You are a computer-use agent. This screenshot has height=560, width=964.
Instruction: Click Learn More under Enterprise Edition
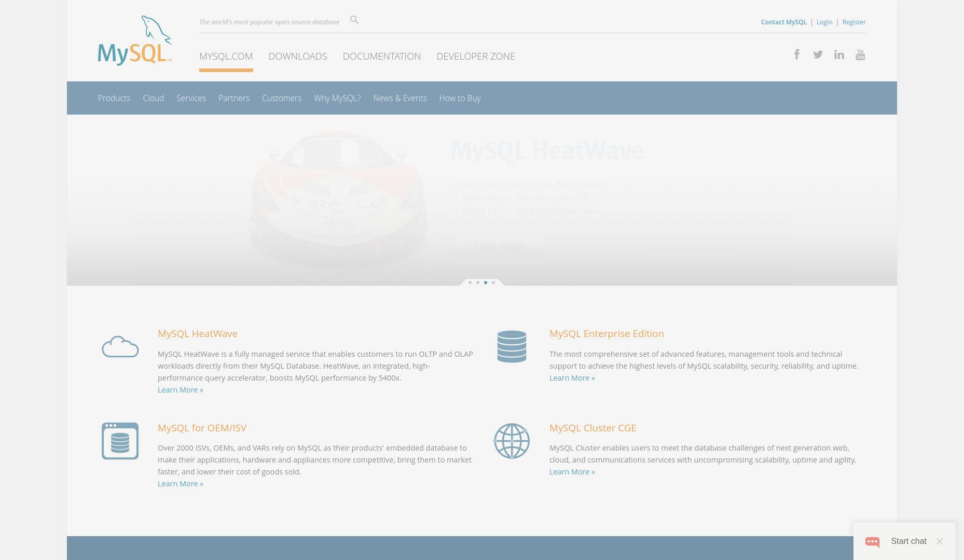click(572, 378)
